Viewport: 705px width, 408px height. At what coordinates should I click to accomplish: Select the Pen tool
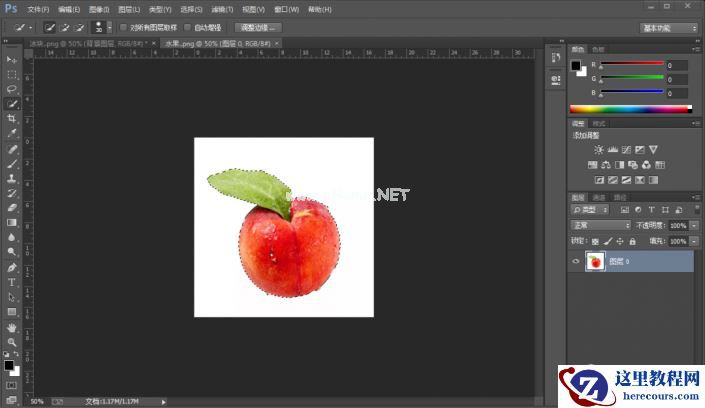(12, 268)
